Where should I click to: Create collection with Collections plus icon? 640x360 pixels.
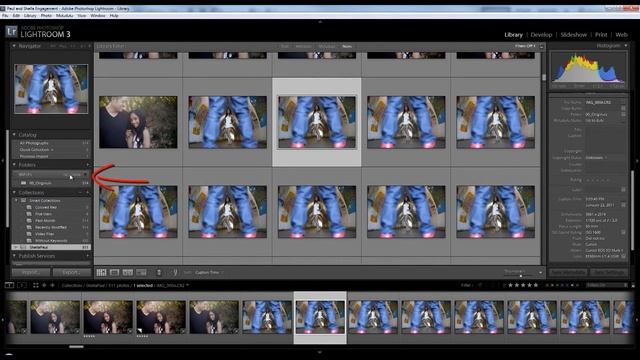88,193
